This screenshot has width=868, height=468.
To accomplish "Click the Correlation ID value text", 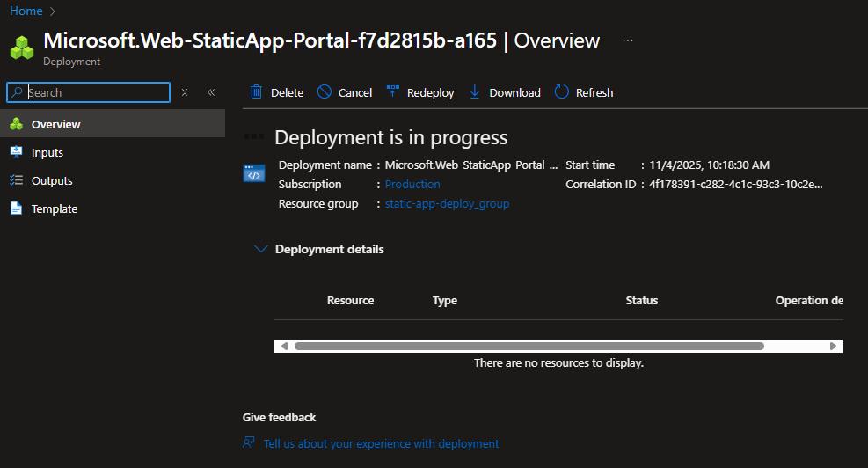I will click(736, 184).
